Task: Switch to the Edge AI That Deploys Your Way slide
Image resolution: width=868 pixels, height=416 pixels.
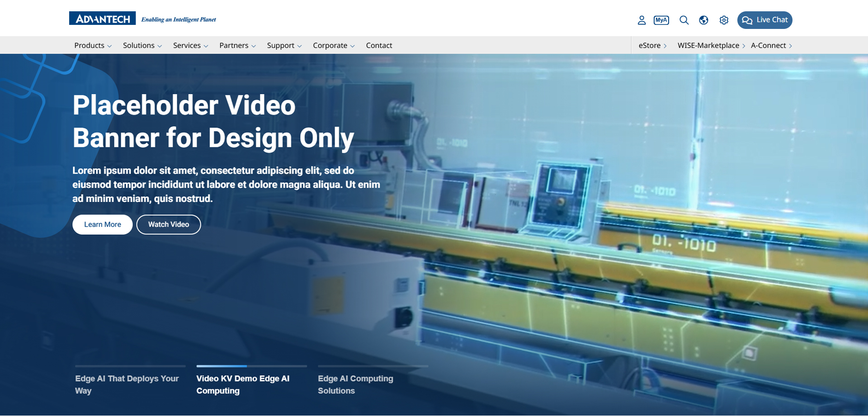Action: pos(130,384)
